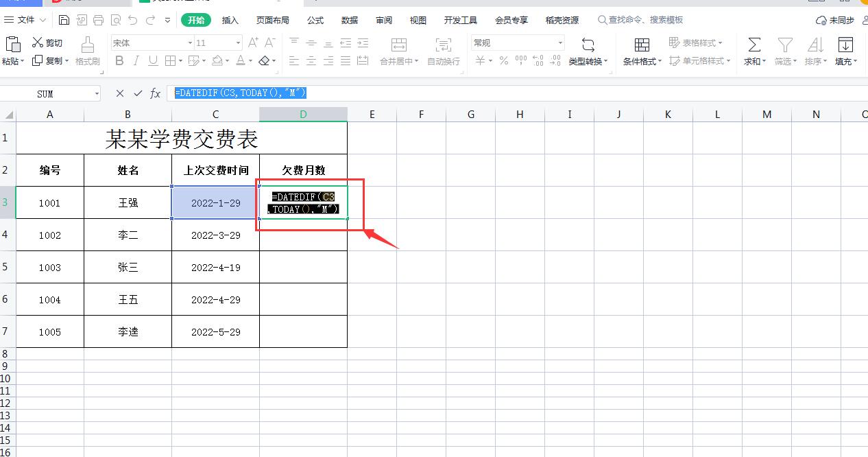Click Conditional Formatting (条件格式) icon
The image size is (868, 457).
coord(642,45)
